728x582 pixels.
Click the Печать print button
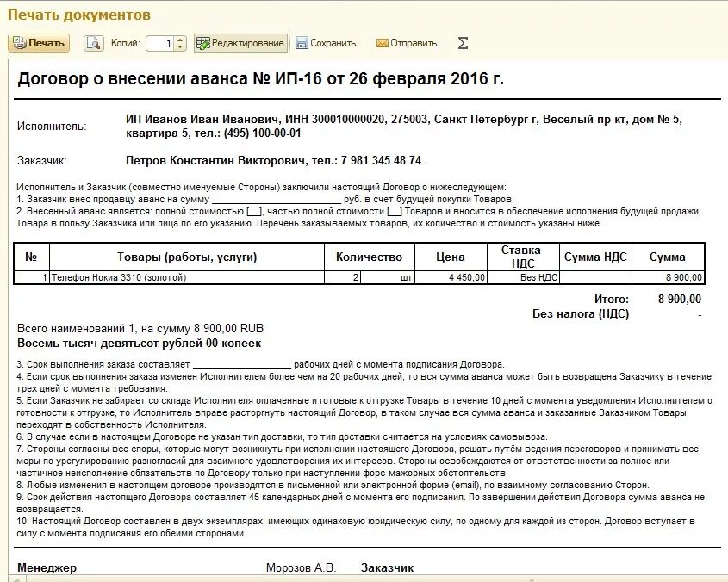pyautogui.click(x=39, y=43)
